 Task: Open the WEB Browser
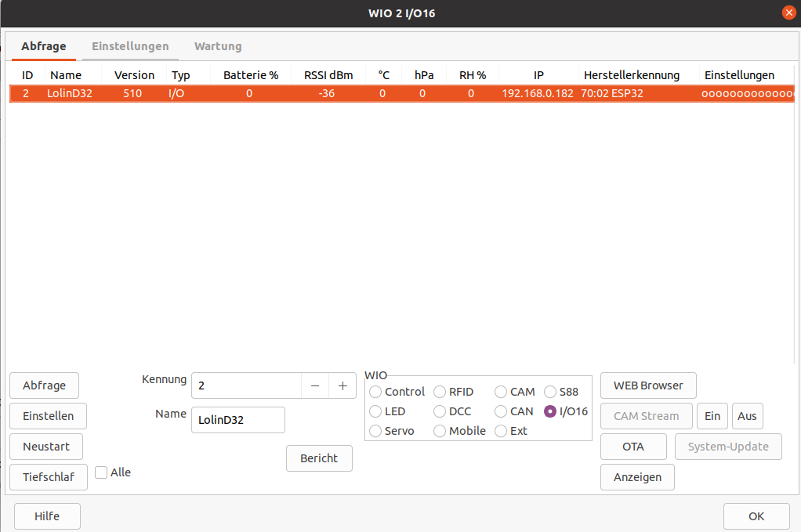(648, 385)
